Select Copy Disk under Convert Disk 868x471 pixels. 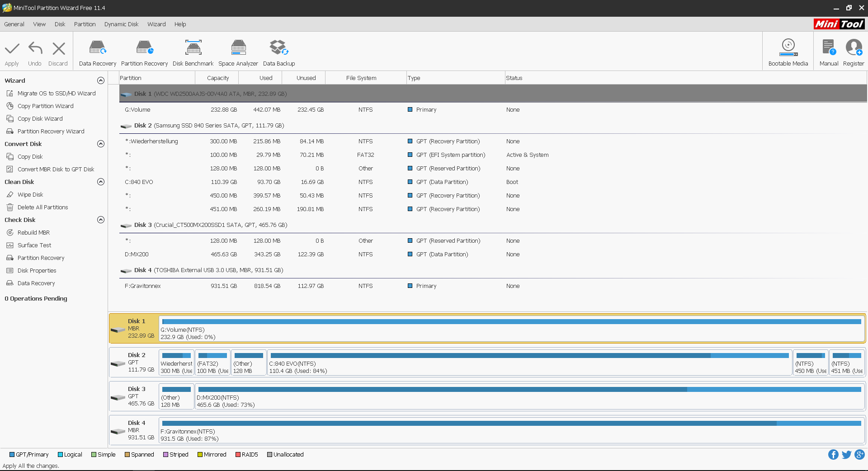30,157
